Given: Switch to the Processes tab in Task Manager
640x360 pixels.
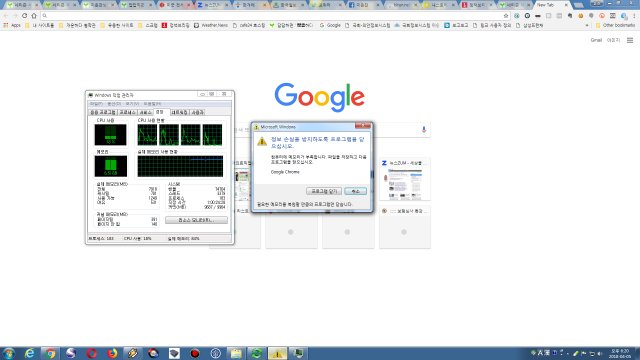Looking at the screenshot, I should (127, 112).
